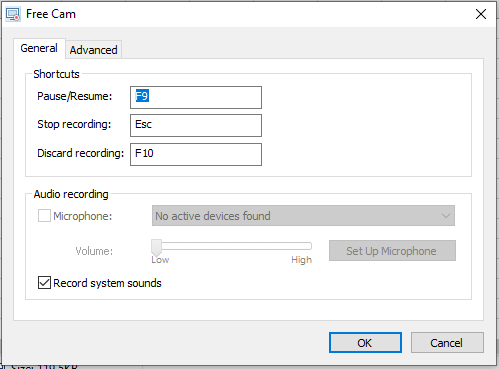Screen dimensions: 499x369
Task: Click the Discard recording label
Action: pos(80,153)
